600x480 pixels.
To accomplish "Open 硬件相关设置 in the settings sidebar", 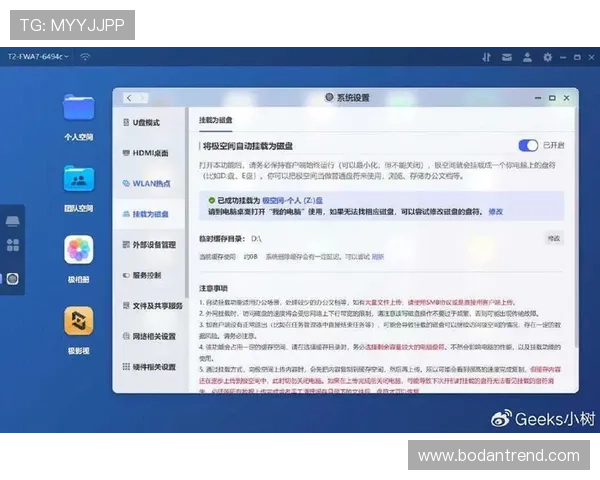I will tap(150, 367).
